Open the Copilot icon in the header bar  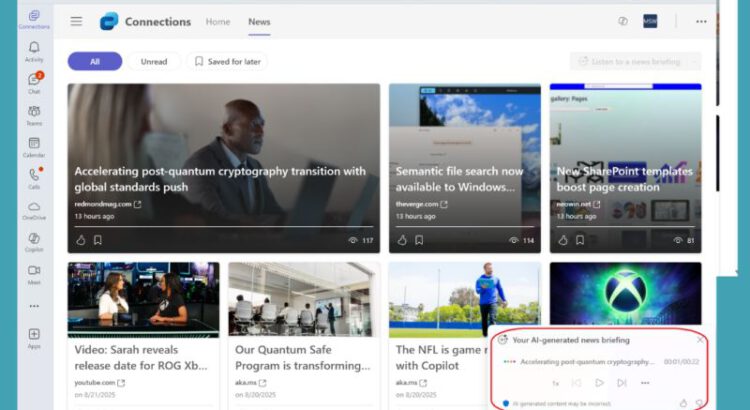pos(623,21)
